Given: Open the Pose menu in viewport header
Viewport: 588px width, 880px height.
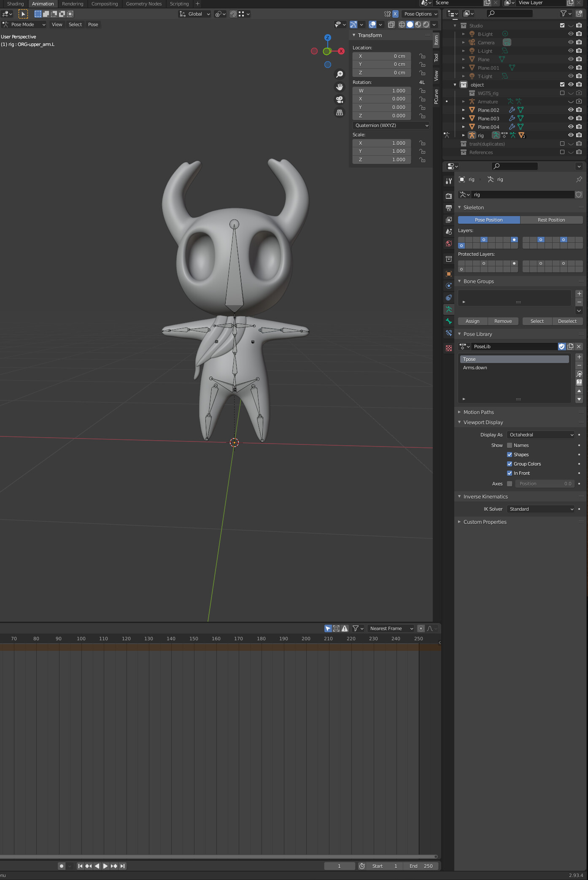Looking at the screenshot, I should (x=93, y=25).
